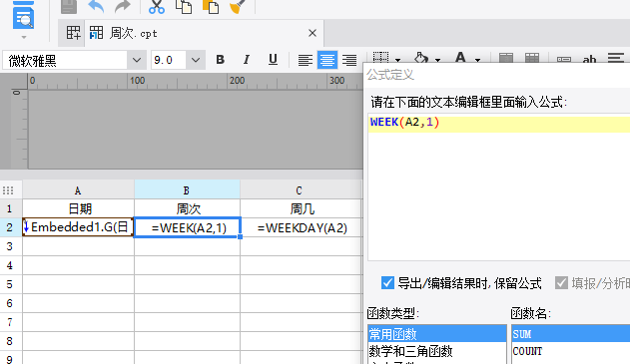Select column header C
Screen dimensions: 630x364
pos(301,190)
